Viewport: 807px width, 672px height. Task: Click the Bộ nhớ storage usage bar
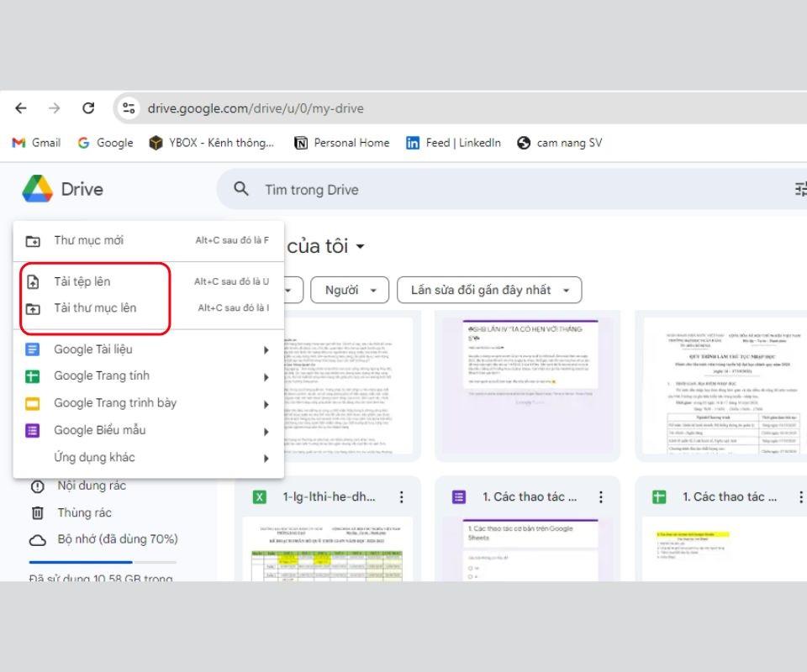coord(103,561)
